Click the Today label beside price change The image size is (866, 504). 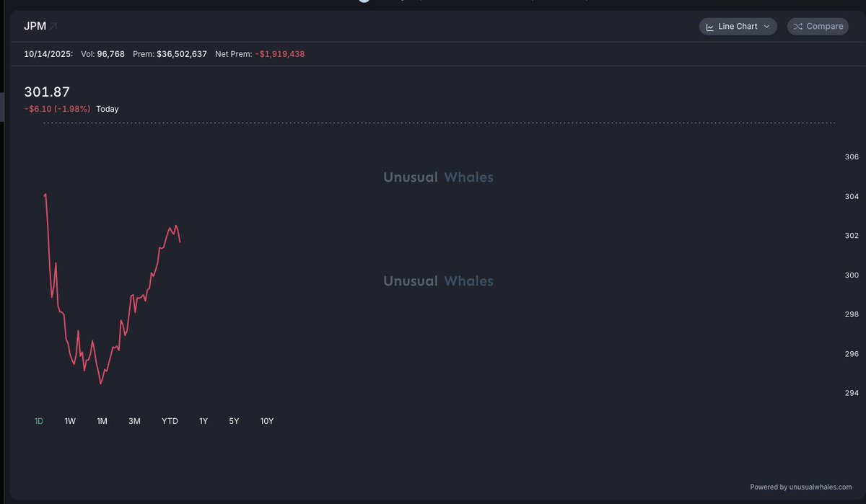[108, 109]
